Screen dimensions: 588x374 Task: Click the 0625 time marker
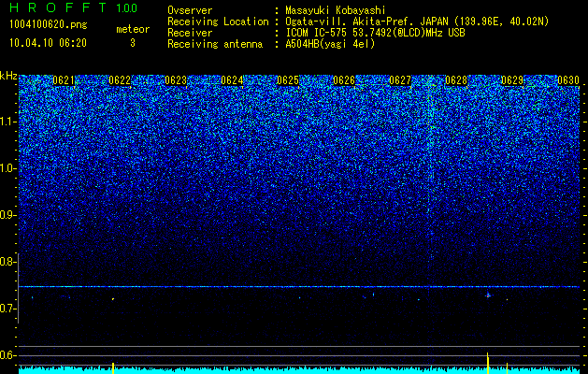click(288, 80)
